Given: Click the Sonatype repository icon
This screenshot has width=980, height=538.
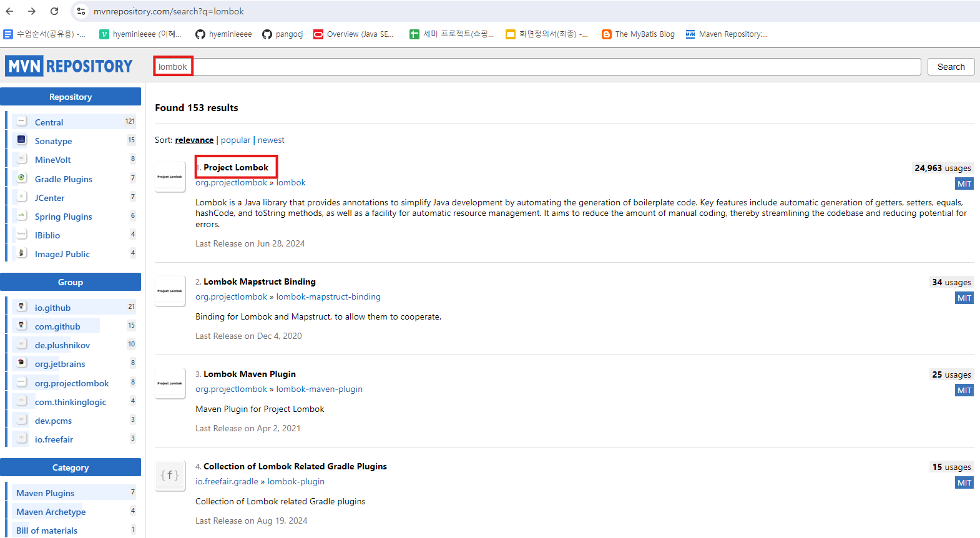Looking at the screenshot, I should [22, 140].
